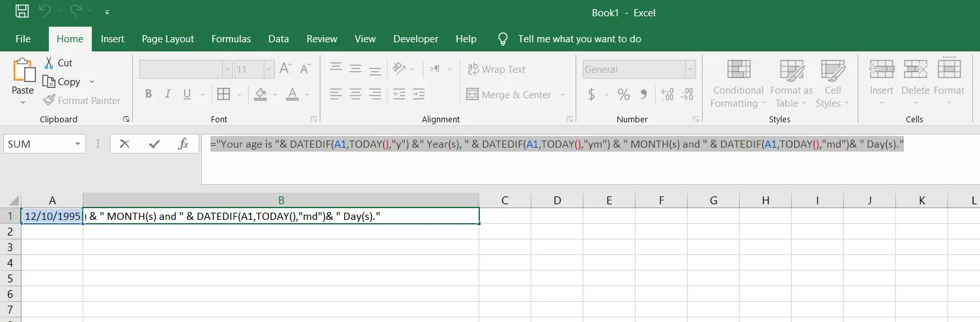The image size is (980, 322).
Task: Click Center alignment icon
Action: tap(356, 95)
